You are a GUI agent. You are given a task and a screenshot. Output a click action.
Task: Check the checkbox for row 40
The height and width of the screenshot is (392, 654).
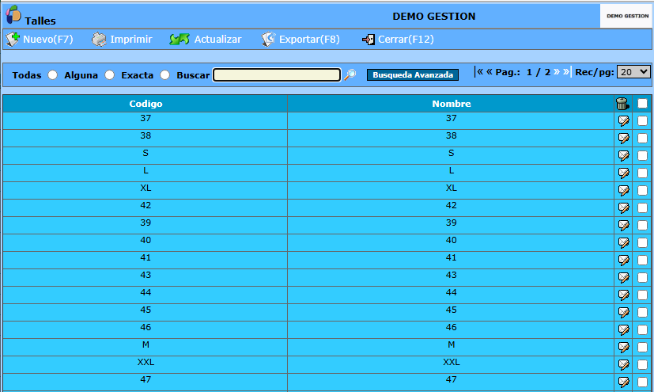642,243
